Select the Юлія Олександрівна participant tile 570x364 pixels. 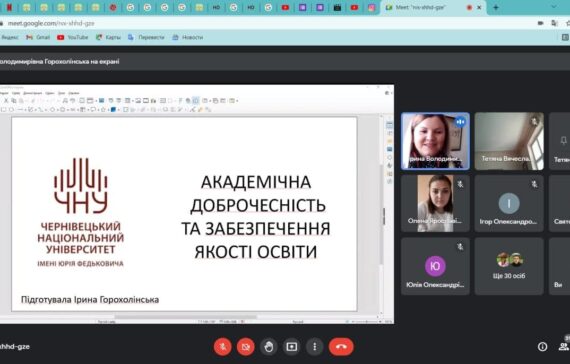point(435,266)
